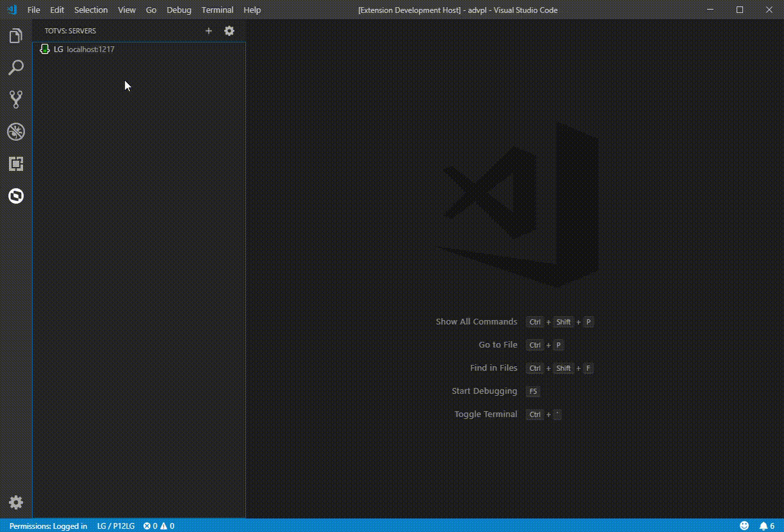Screen dimensions: 784x532
Task: Click Show All Commands label
Action: tap(477, 321)
